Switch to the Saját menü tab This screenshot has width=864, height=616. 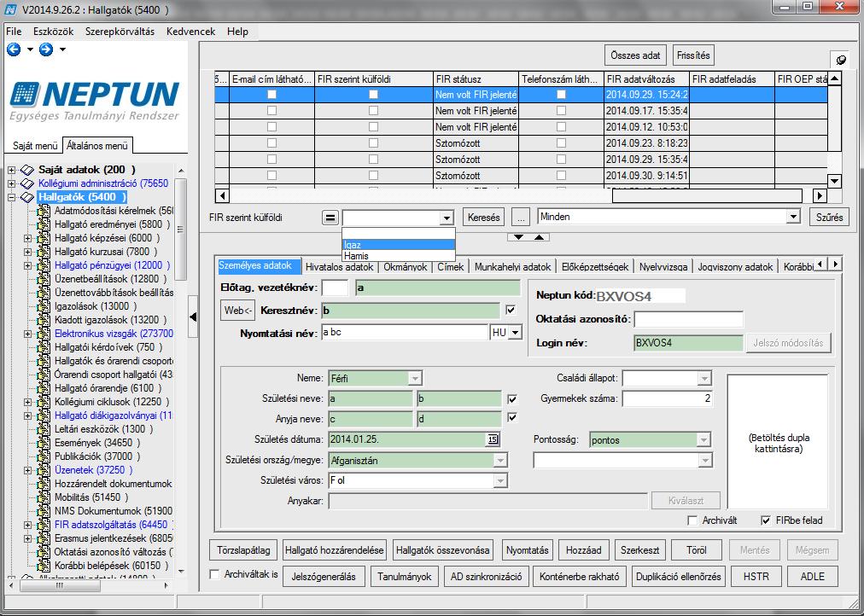click(35, 146)
